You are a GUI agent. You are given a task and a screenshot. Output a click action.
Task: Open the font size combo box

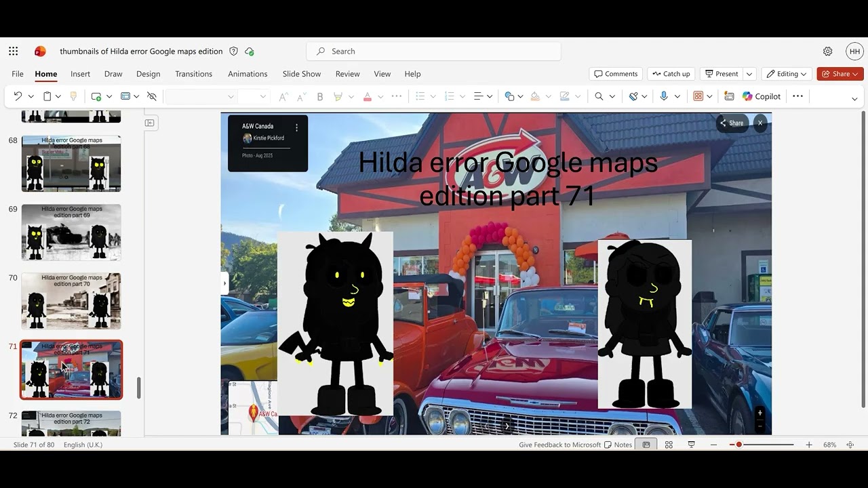253,96
